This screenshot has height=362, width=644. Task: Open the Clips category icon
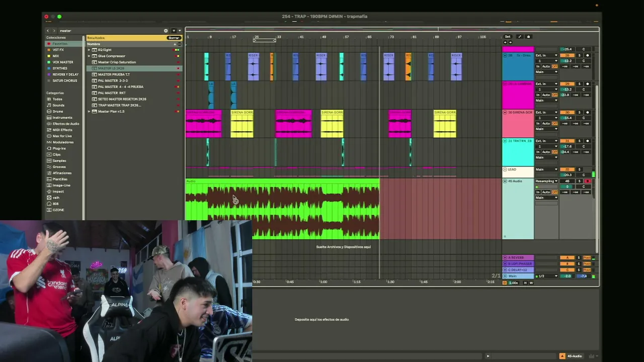(49, 154)
